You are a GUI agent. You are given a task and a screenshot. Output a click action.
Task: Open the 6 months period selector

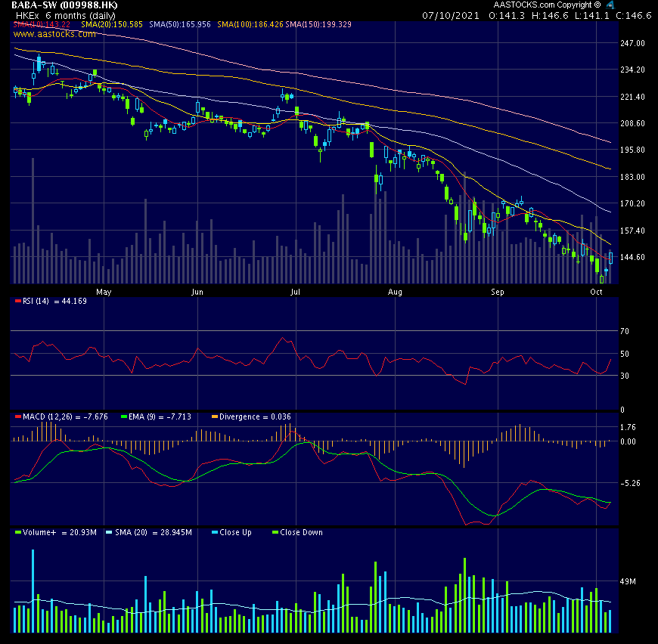pyautogui.click(x=61, y=16)
